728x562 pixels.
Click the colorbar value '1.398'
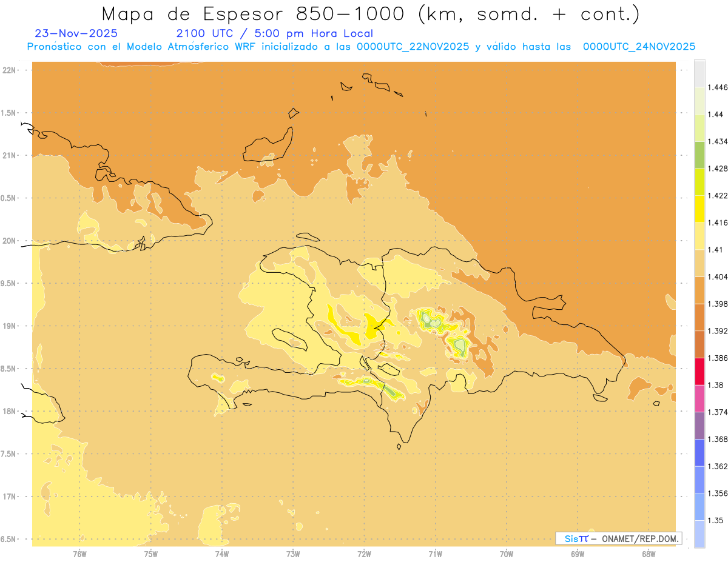718,304
